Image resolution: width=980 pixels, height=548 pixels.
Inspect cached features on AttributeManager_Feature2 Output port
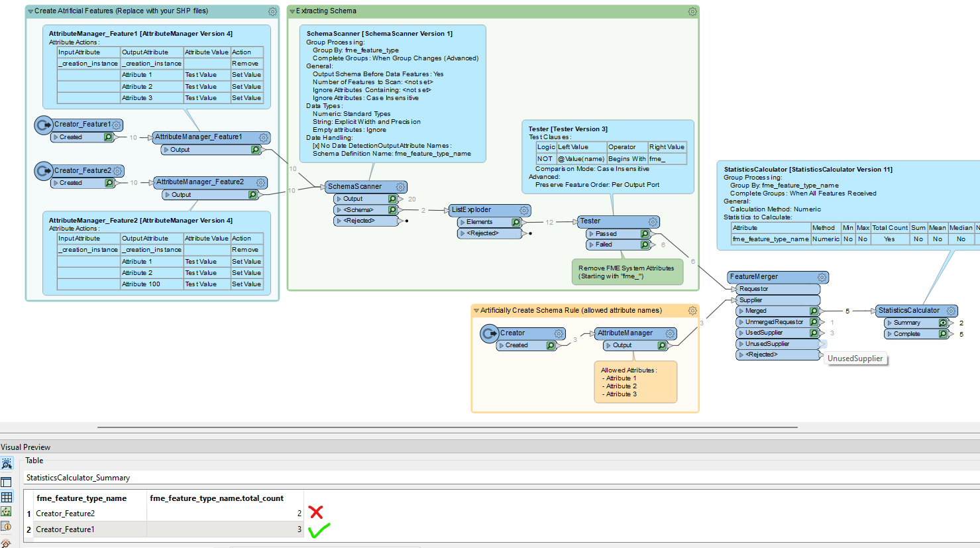tap(252, 195)
